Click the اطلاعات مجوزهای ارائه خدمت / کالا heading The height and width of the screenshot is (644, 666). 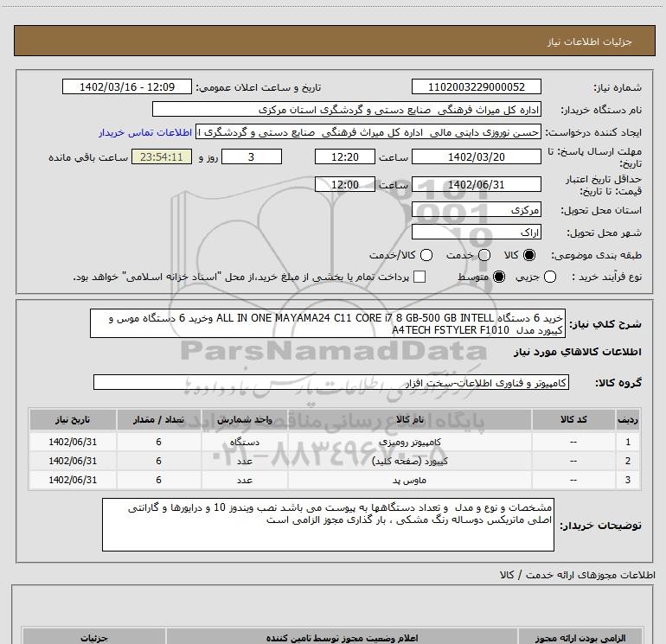pos(577,575)
